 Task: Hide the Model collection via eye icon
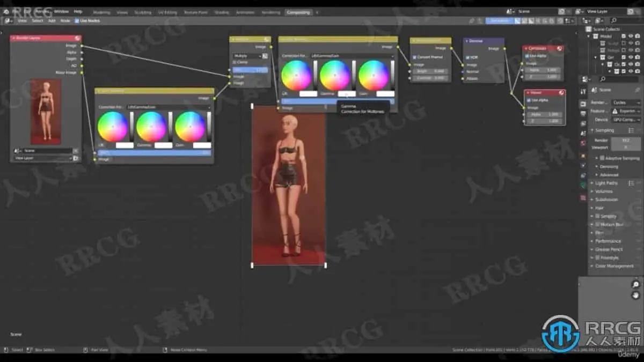(x=630, y=36)
